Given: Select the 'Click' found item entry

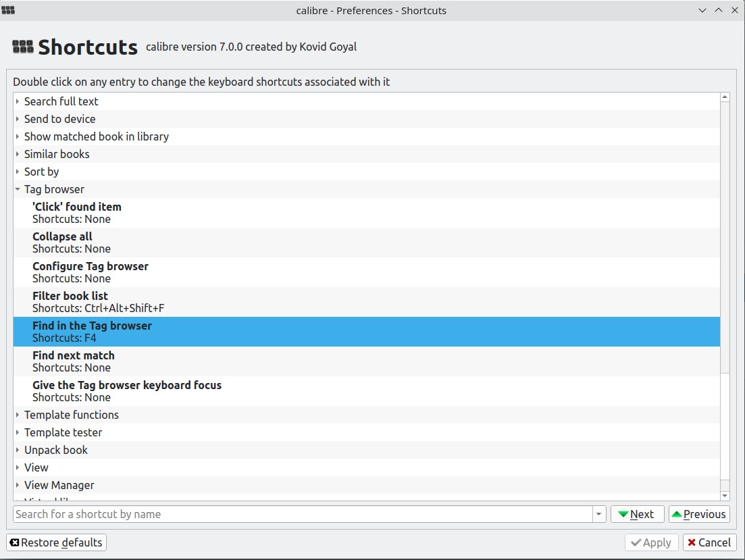Looking at the screenshot, I should (366, 213).
